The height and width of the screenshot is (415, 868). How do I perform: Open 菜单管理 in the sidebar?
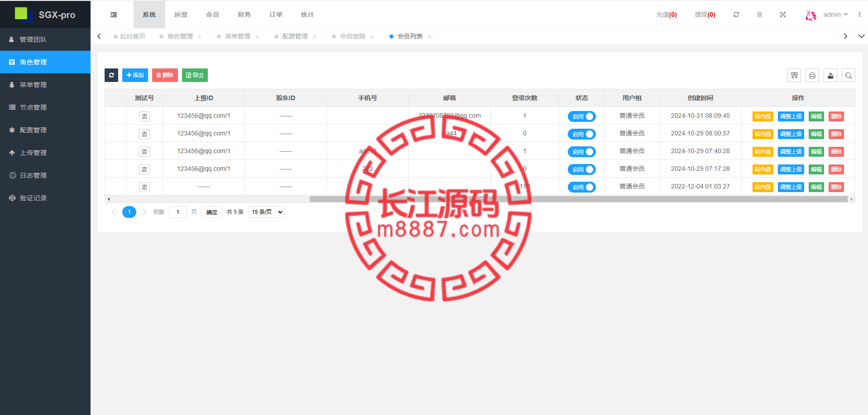tap(45, 85)
